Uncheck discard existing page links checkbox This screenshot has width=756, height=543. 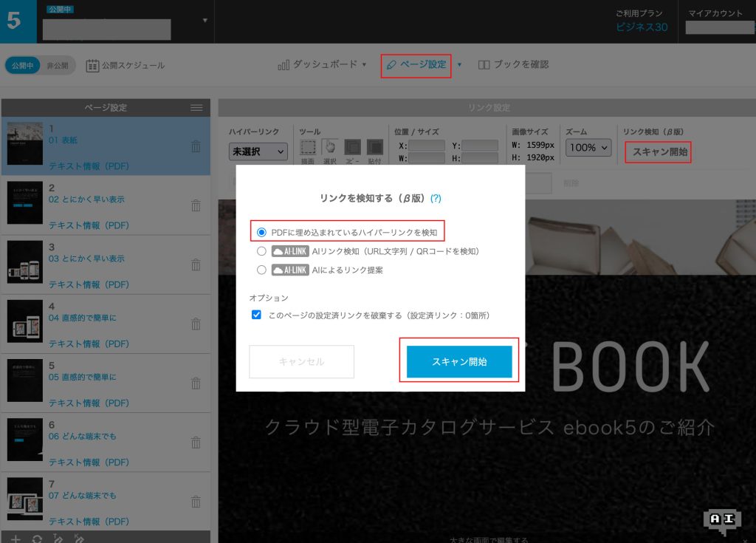pos(256,315)
